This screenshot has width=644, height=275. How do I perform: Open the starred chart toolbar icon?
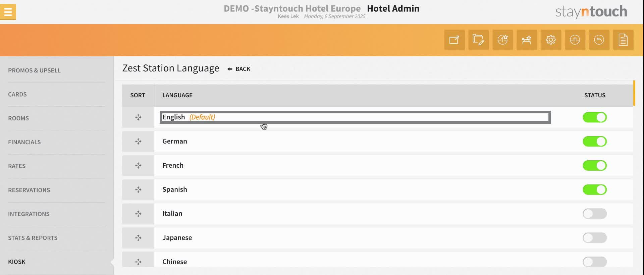pyautogui.click(x=503, y=40)
